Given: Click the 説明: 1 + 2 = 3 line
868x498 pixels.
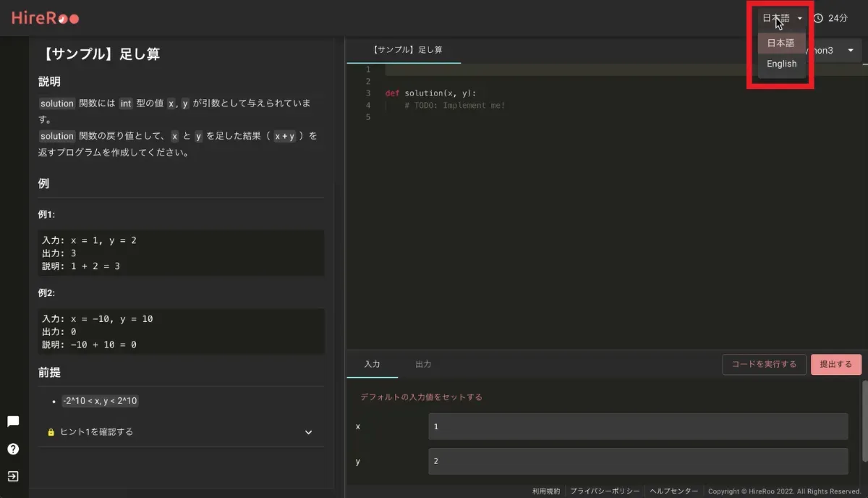Looking at the screenshot, I should point(81,266).
